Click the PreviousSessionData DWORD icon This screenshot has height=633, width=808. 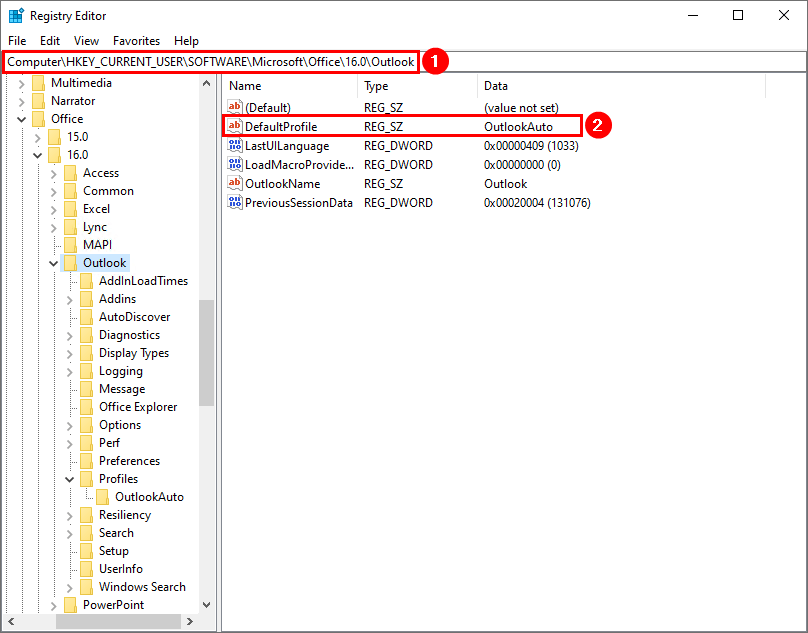(235, 203)
